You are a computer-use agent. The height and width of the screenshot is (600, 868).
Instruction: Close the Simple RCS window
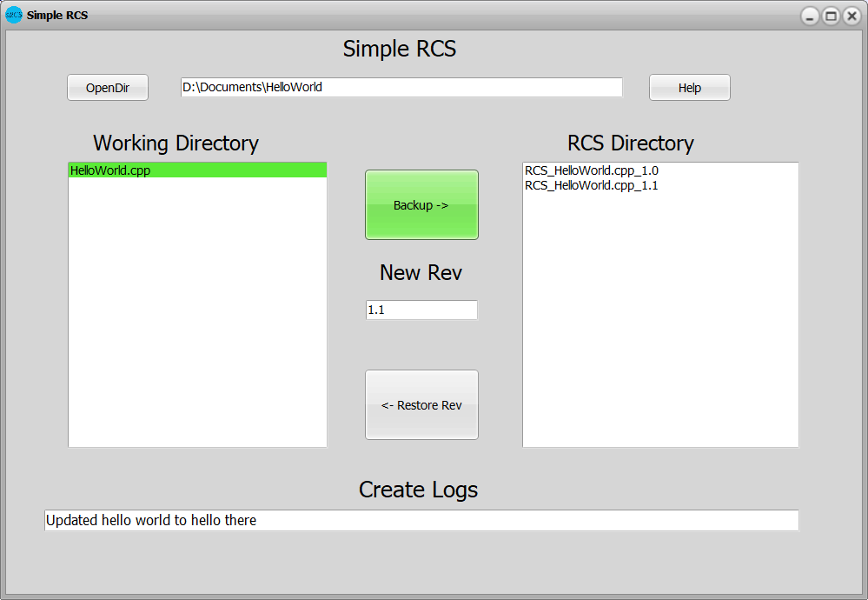[x=851, y=16]
